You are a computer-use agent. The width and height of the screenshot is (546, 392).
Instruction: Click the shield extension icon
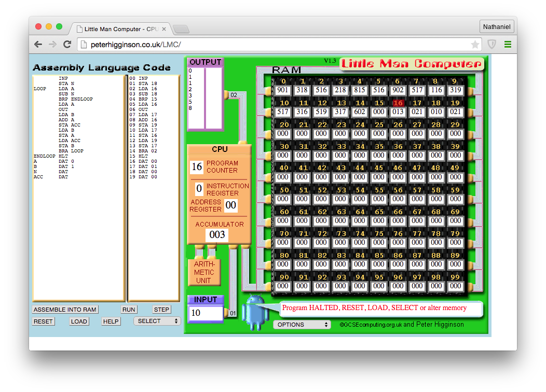point(492,45)
